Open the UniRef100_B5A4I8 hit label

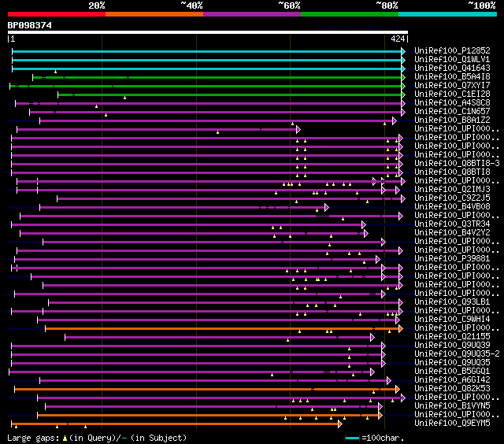[452, 77]
